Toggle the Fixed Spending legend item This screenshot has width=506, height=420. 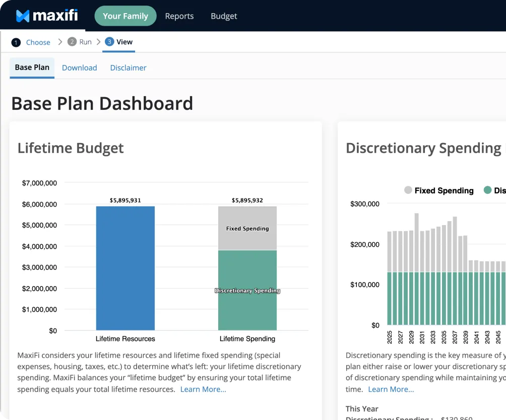coord(439,190)
